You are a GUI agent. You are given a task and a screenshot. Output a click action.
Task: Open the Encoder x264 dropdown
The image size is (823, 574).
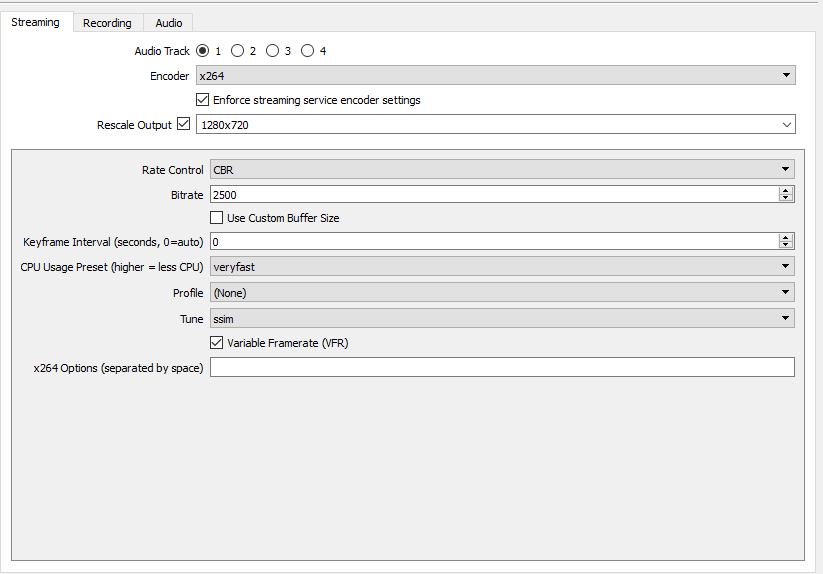pyautogui.click(x=495, y=76)
